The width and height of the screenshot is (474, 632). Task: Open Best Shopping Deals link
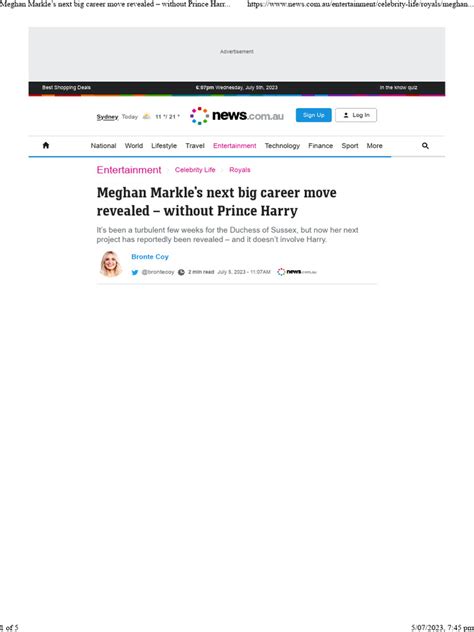(67, 87)
